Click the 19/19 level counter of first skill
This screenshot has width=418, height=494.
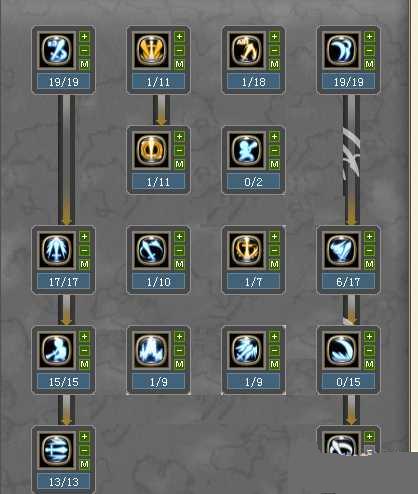[x=63, y=82]
